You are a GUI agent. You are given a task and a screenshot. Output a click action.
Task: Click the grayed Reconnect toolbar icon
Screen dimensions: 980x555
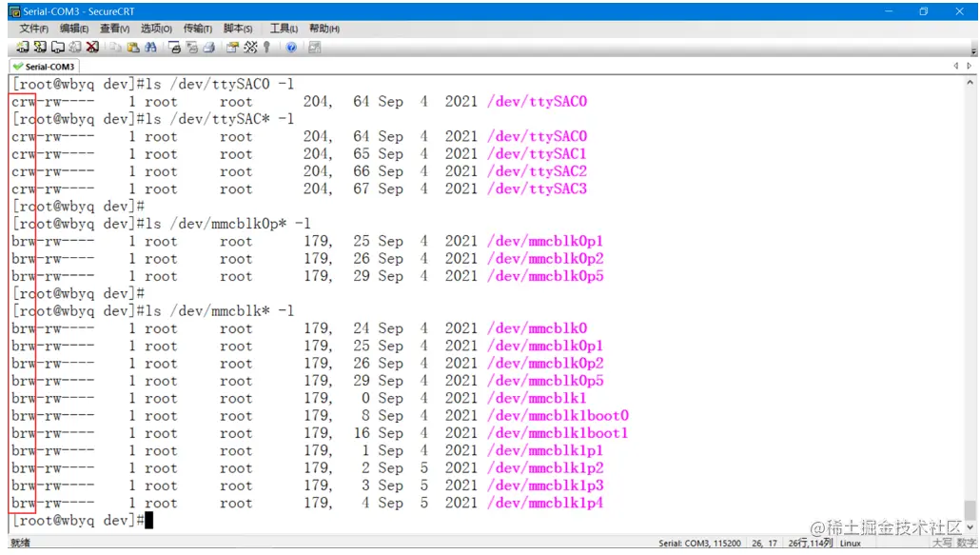(x=75, y=48)
